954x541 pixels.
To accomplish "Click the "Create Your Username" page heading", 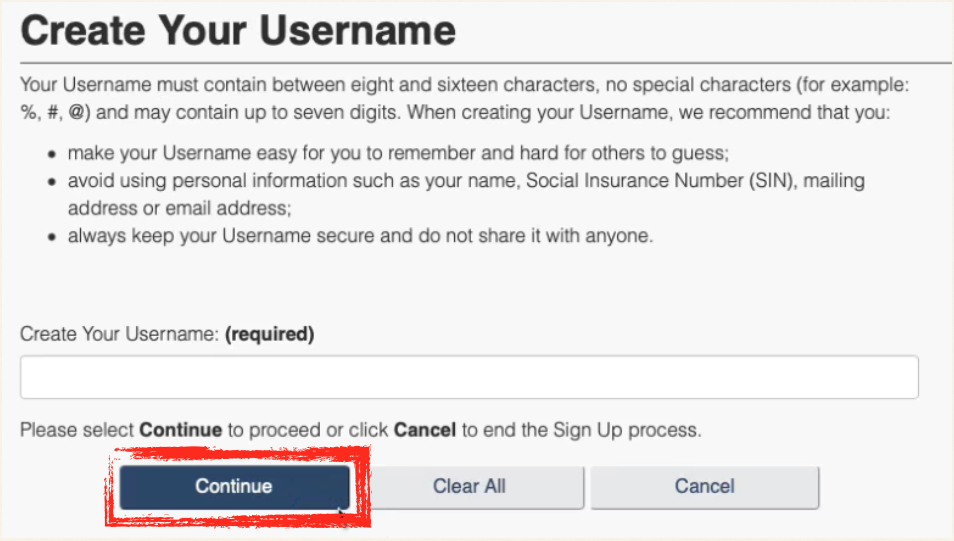I will tap(238, 32).
